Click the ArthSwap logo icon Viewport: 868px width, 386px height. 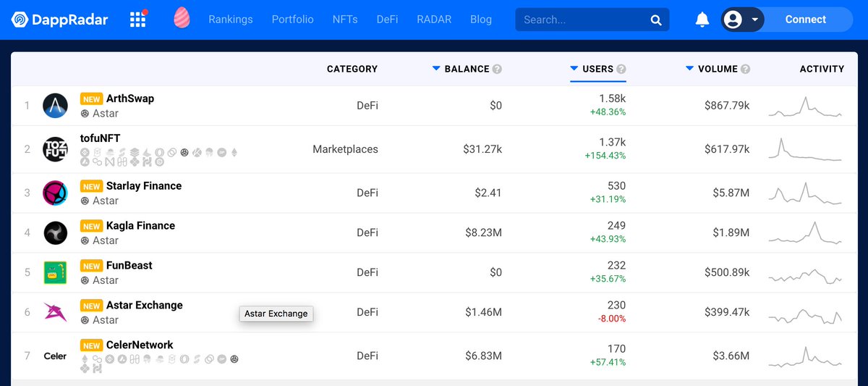point(55,106)
